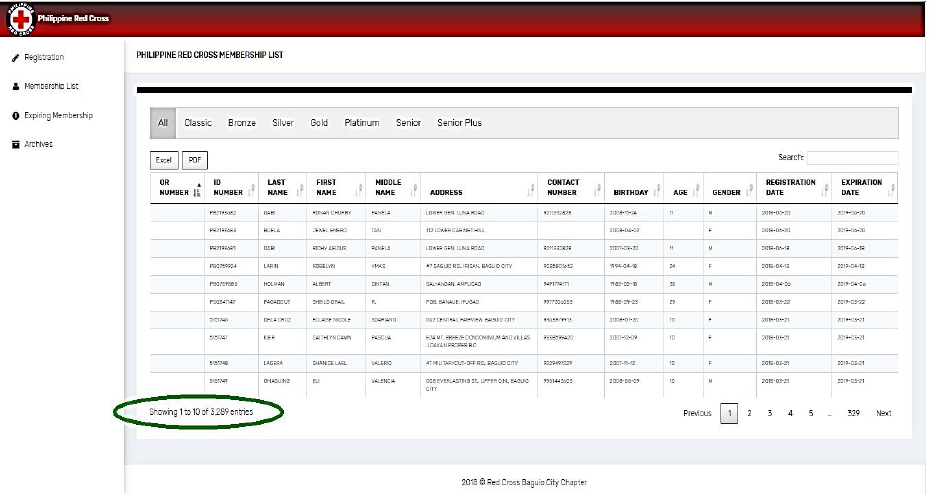
Task: Switch to the Silver tab
Action: point(283,123)
